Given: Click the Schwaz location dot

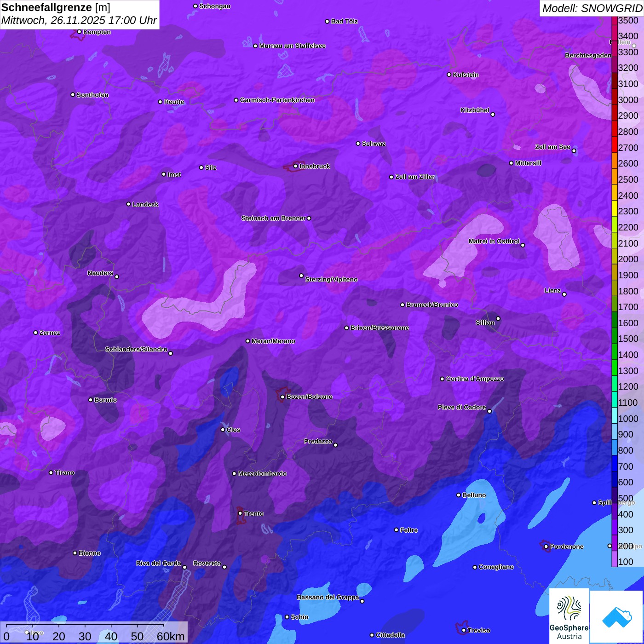Looking at the screenshot, I should click(x=358, y=144).
